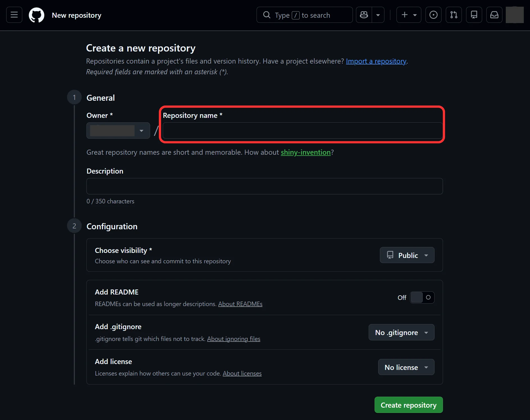Open the About ignoring files link
Image resolution: width=530 pixels, height=420 pixels.
[x=234, y=339]
